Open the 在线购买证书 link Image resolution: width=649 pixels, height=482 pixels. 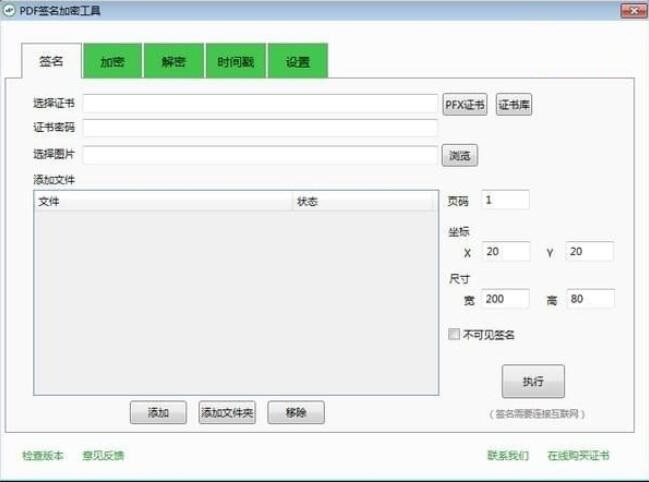tap(577, 455)
